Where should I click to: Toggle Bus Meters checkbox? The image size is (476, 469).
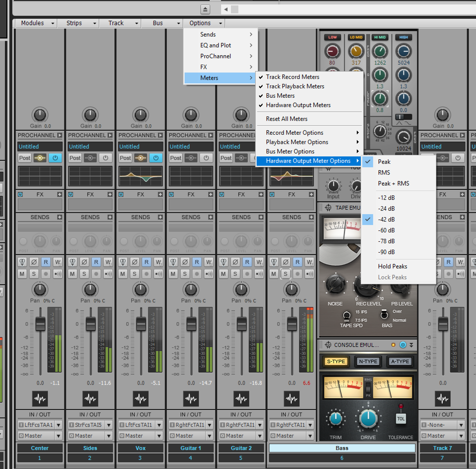tap(281, 95)
